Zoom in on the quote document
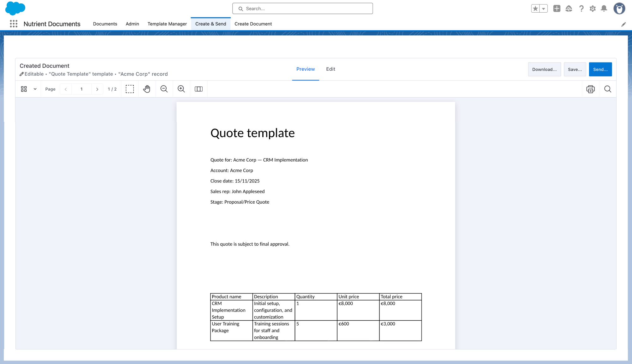 click(181, 89)
